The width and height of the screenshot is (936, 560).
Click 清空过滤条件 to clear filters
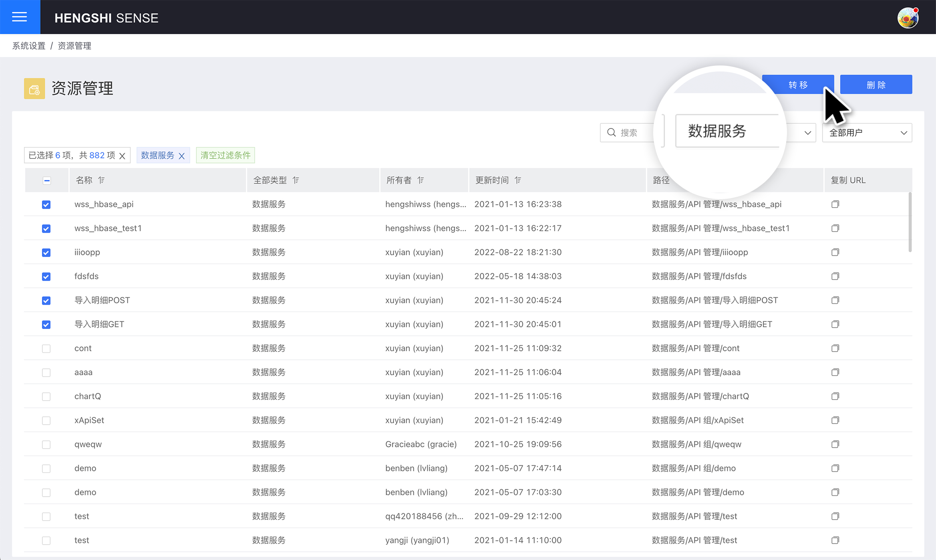pos(225,155)
